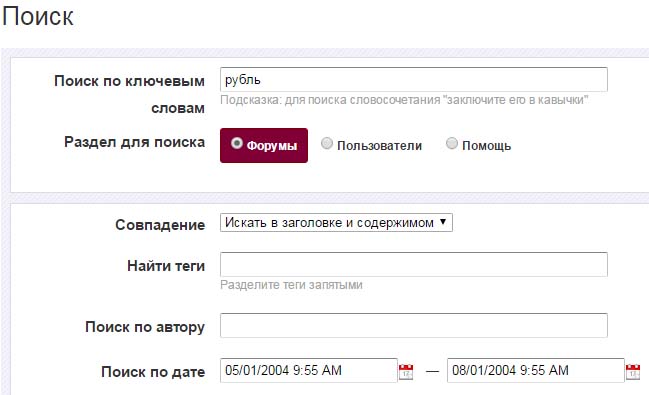
Task: Open the start date calendar picker icon
Action: pos(406,371)
